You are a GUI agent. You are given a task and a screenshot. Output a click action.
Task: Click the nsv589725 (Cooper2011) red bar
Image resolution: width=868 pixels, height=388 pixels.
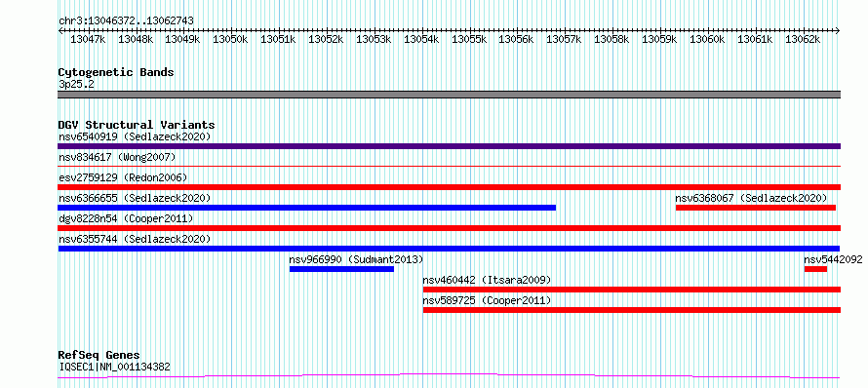coord(632,310)
